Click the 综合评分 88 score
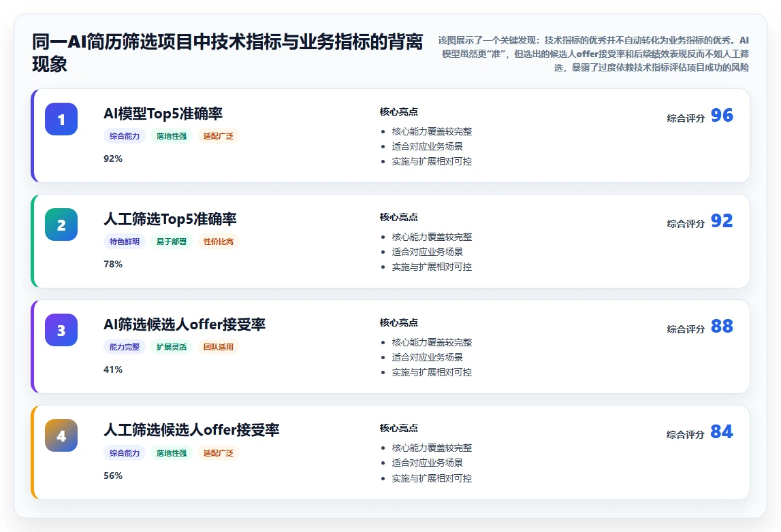 tap(700, 327)
